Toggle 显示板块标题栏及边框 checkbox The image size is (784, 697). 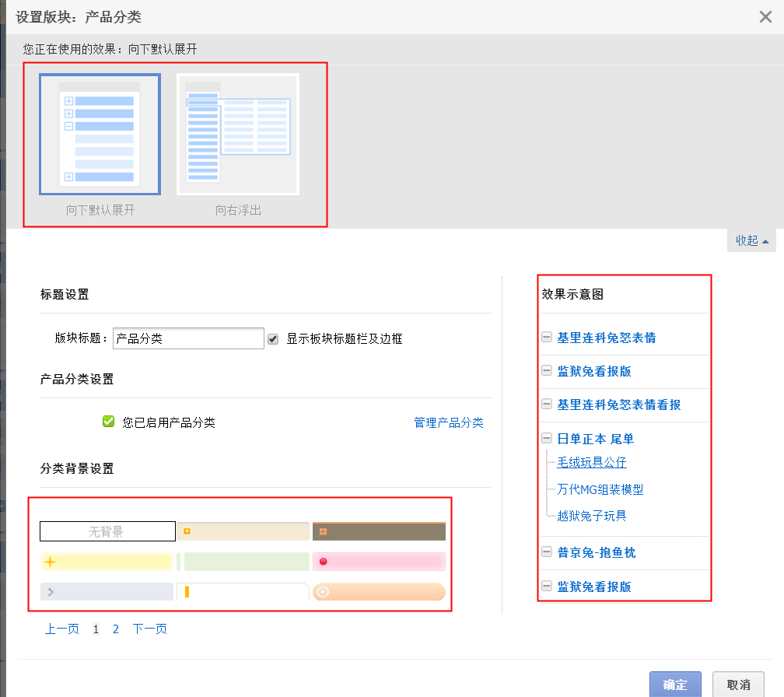tap(274, 338)
